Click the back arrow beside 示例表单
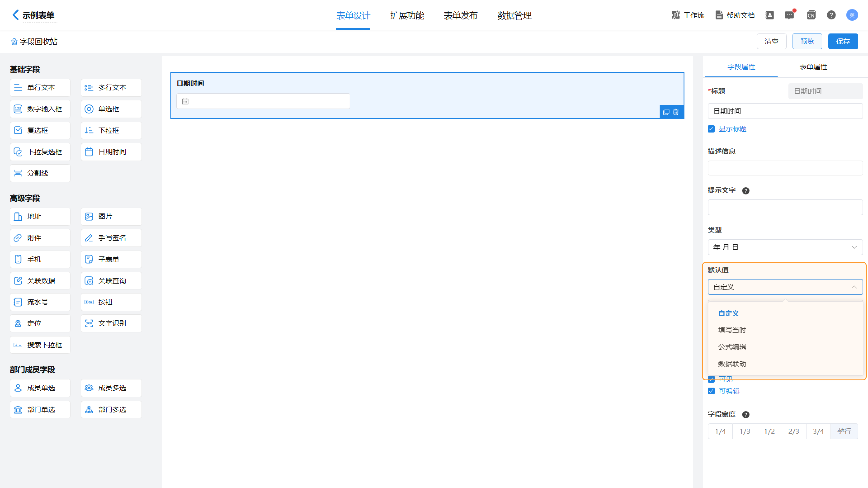This screenshot has width=868, height=488. pos(15,15)
